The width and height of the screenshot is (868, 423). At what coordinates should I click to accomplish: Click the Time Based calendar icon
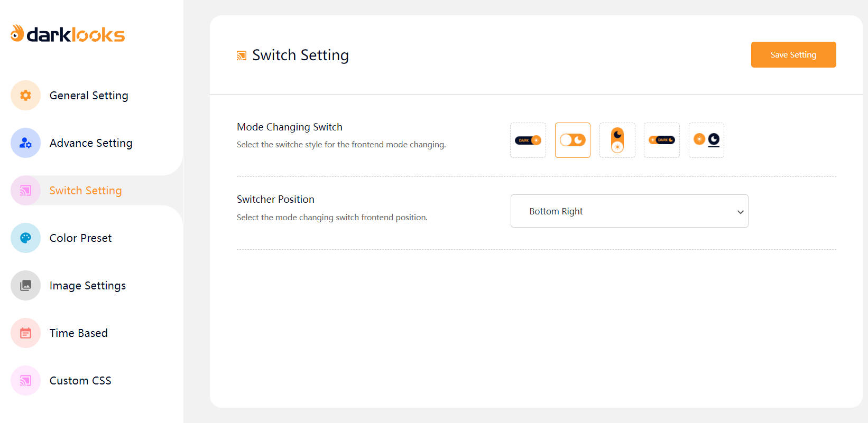[25, 333]
